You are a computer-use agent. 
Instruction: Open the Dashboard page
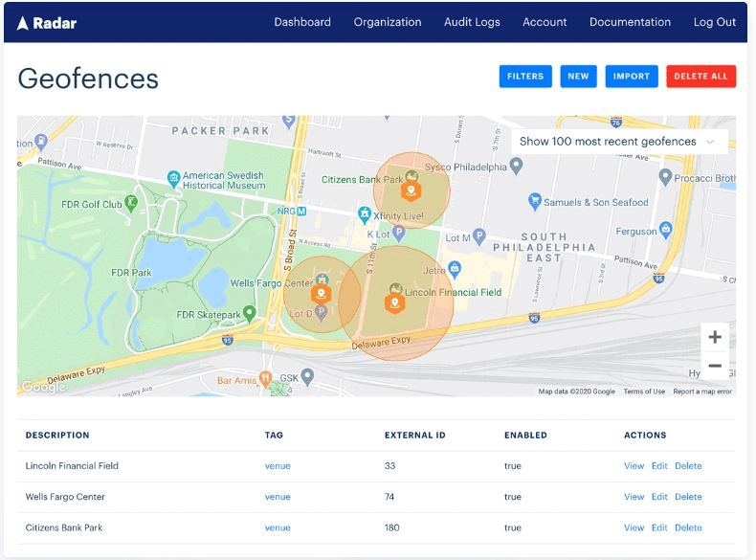click(x=302, y=22)
